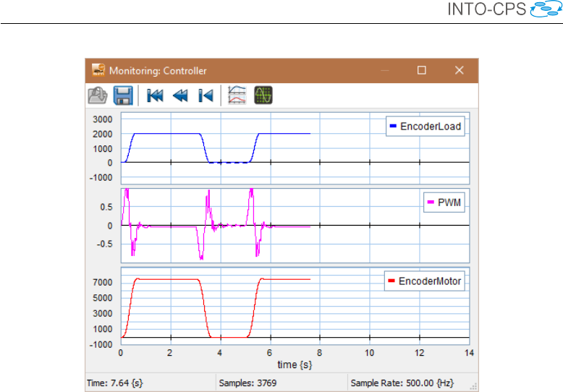Click the 'Samples: 3769' status entry
The image size is (563, 392).
pyautogui.click(x=247, y=383)
